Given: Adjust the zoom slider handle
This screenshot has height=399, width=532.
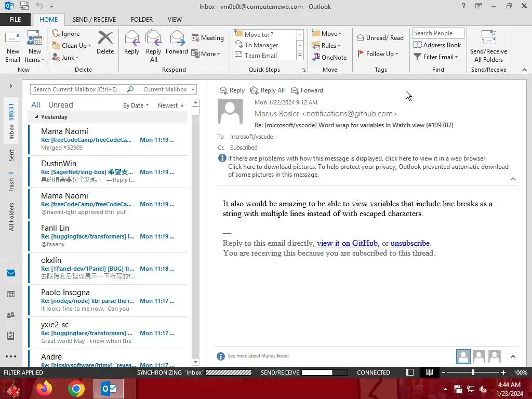Looking at the screenshot, I should coord(473,373).
